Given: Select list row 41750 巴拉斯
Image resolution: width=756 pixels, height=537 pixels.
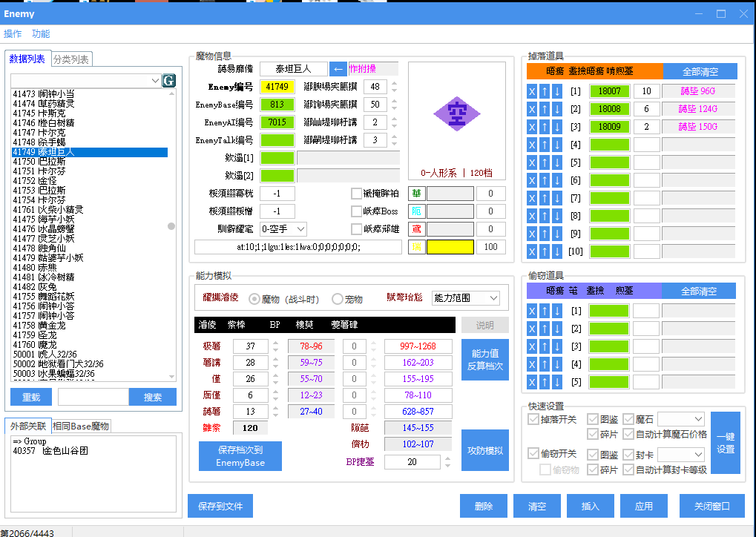Looking at the screenshot, I should point(89,162).
